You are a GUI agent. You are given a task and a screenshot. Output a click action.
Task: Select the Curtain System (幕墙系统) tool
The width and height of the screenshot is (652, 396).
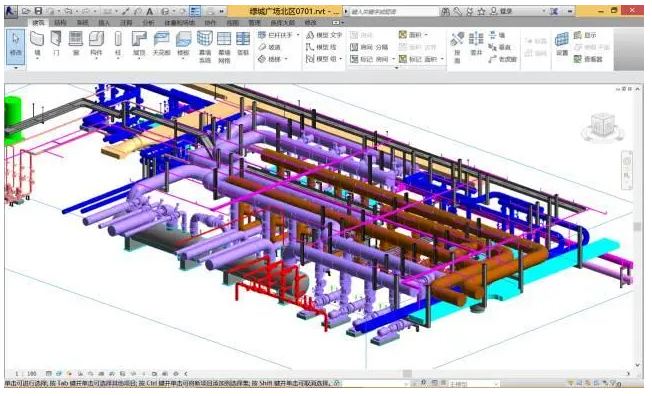205,47
